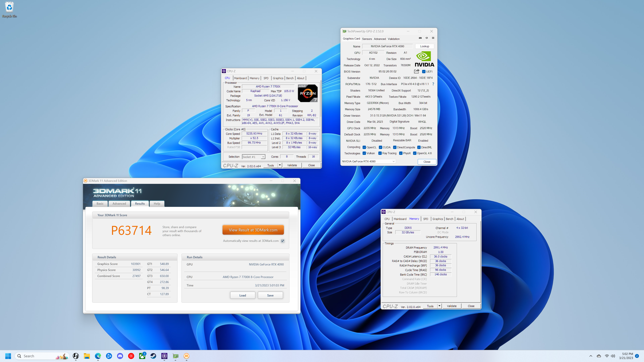Expand Tools dropdown arrow in CPU window

pyautogui.click(x=280, y=165)
